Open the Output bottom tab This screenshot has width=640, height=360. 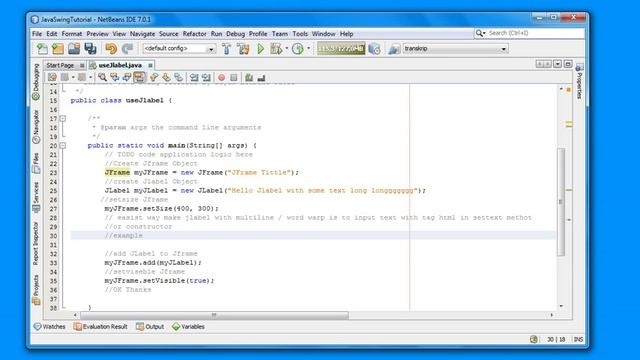coord(150,327)
